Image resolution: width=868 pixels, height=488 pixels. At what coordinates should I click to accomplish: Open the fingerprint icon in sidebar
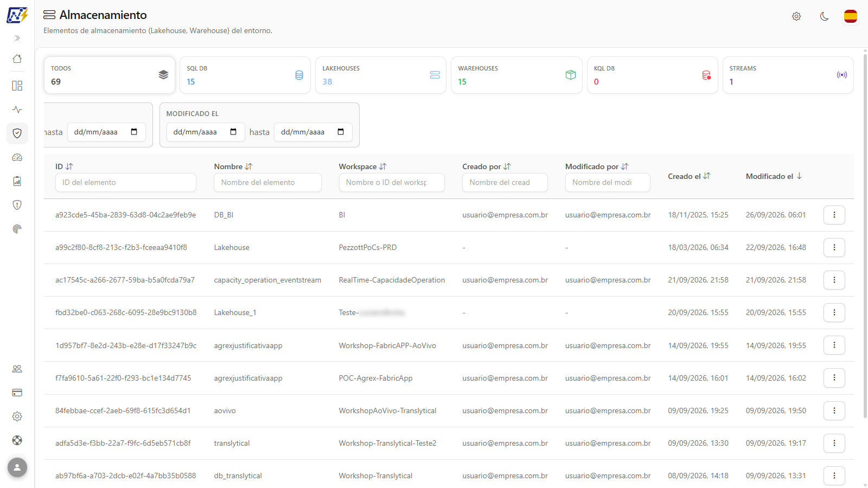[17, 229]
